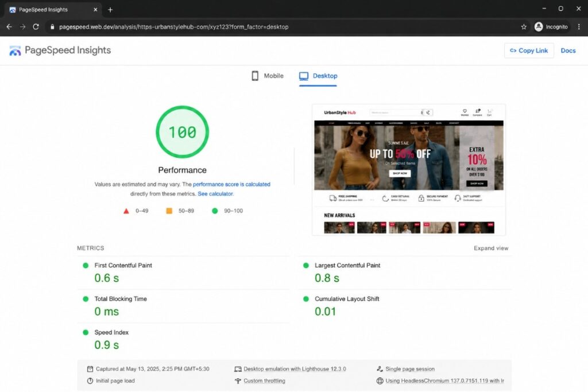This screenshot has height=392, width=588.
Task: Click the 0 ms value
Action: pos(106,312)
